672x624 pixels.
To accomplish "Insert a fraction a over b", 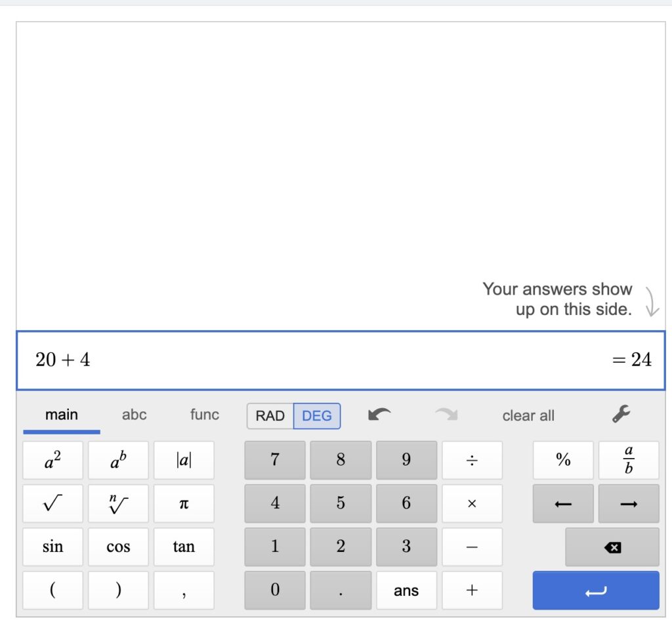I will 629,460.
